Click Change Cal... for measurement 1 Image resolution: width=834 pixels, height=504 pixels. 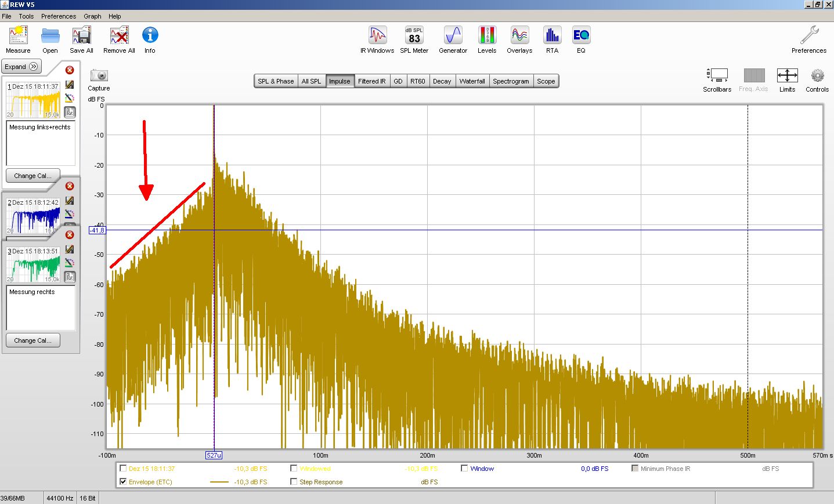tap(33, 176)
